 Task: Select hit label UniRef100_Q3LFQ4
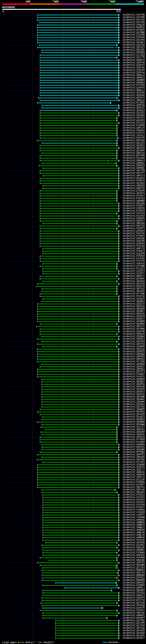point(134,45)
